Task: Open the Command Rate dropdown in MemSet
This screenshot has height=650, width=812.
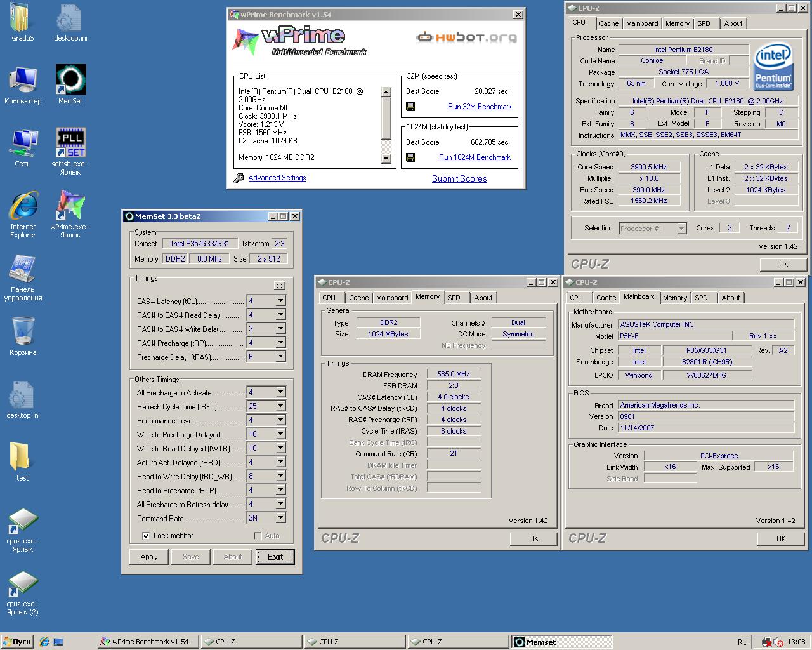Action: [280, 518]
